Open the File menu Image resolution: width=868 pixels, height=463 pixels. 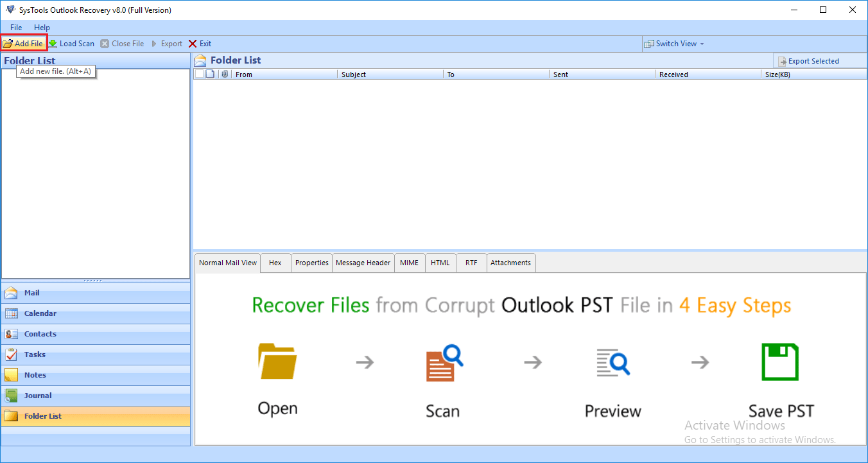pos(16,28)
